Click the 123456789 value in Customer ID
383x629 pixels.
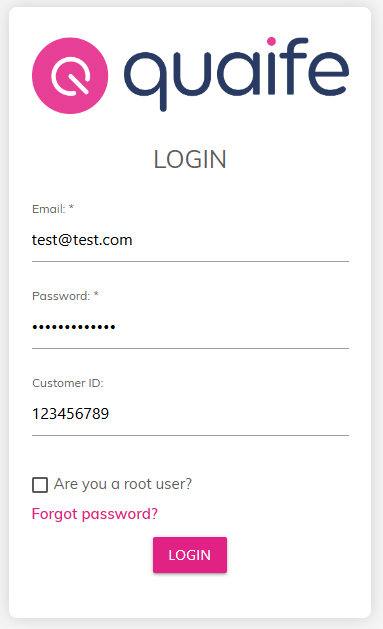click(x=71, y=414)
